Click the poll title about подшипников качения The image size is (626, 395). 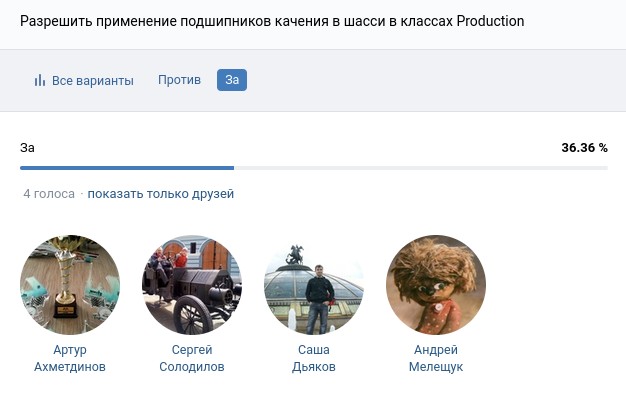pos(272,21)
